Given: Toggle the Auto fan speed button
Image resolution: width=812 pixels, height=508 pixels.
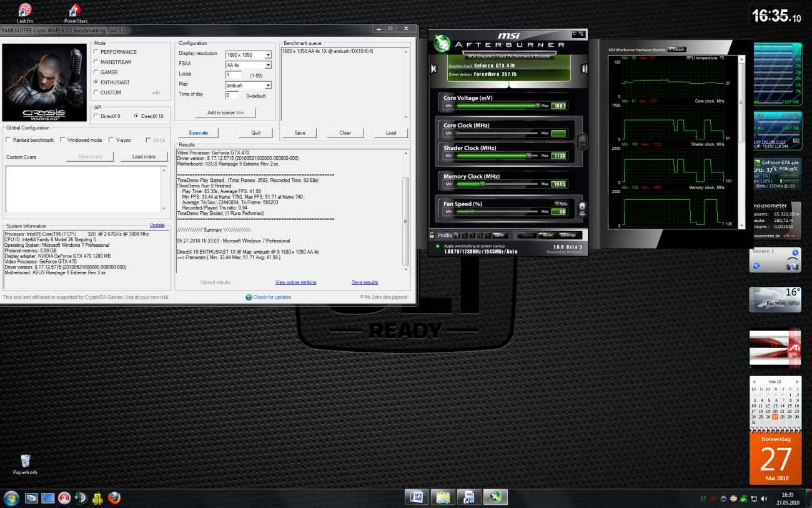Looking at the screenshot, I should [x=560, y=204].
